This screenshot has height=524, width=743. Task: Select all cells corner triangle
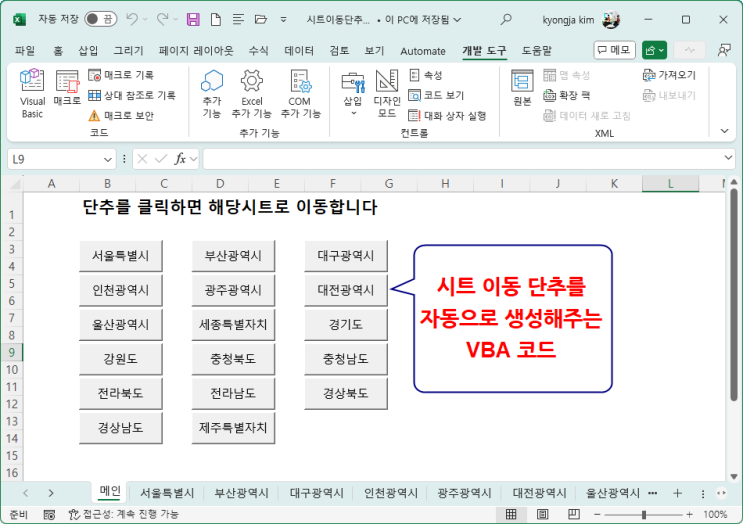pyautogui.click(x=15, y=183)
